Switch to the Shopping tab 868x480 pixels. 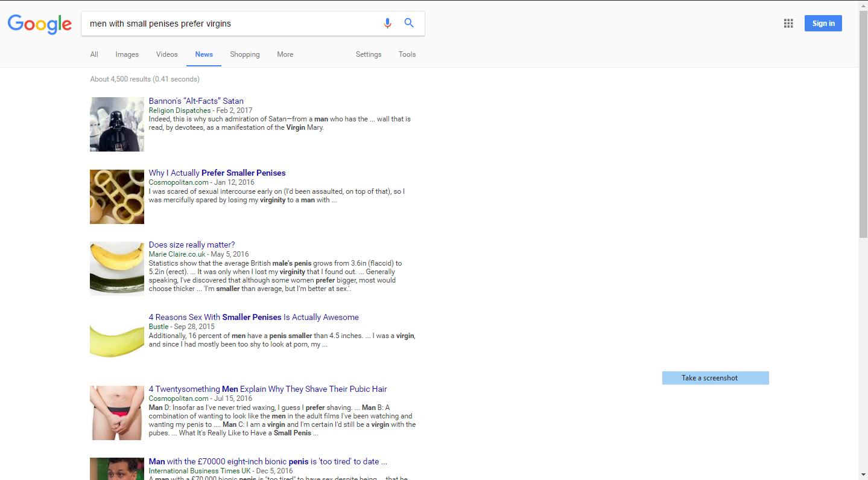tap(245, 54)
